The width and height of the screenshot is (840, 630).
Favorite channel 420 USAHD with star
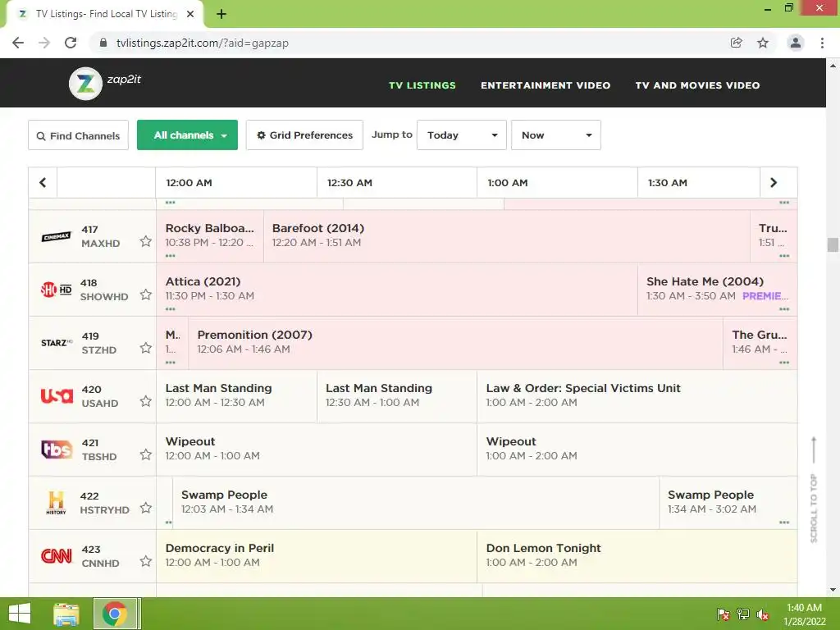[146, 401]
